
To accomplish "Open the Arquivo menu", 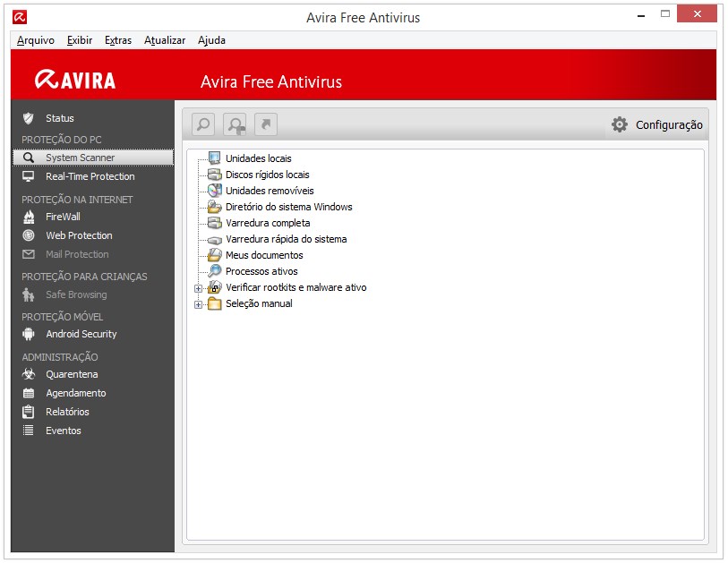I will 35,40.
